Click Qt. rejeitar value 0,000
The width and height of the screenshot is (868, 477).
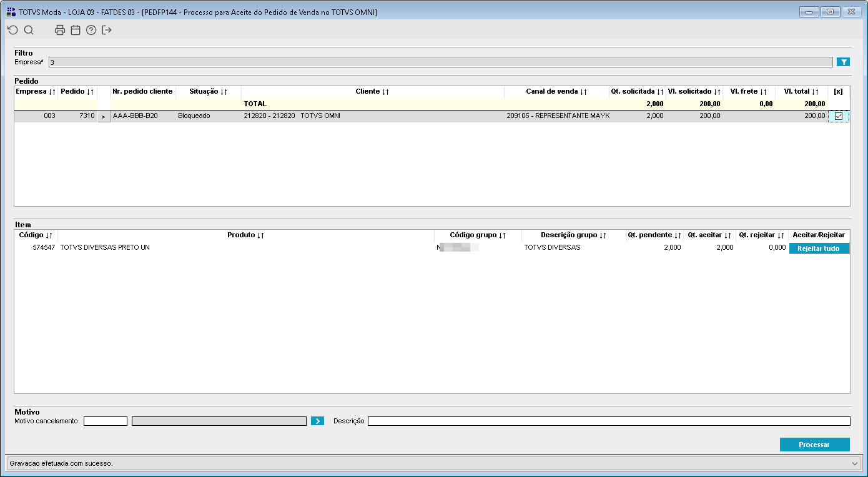pyautogui.click(x=762, y=248)
